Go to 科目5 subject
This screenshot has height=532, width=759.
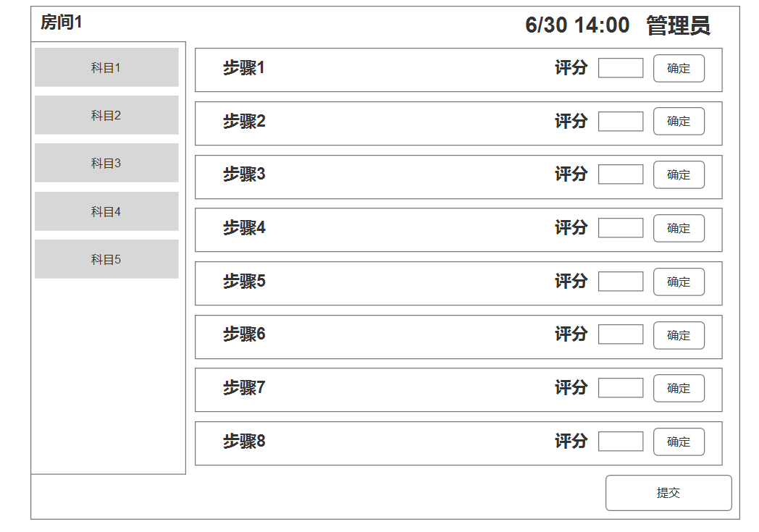(106, 259)
